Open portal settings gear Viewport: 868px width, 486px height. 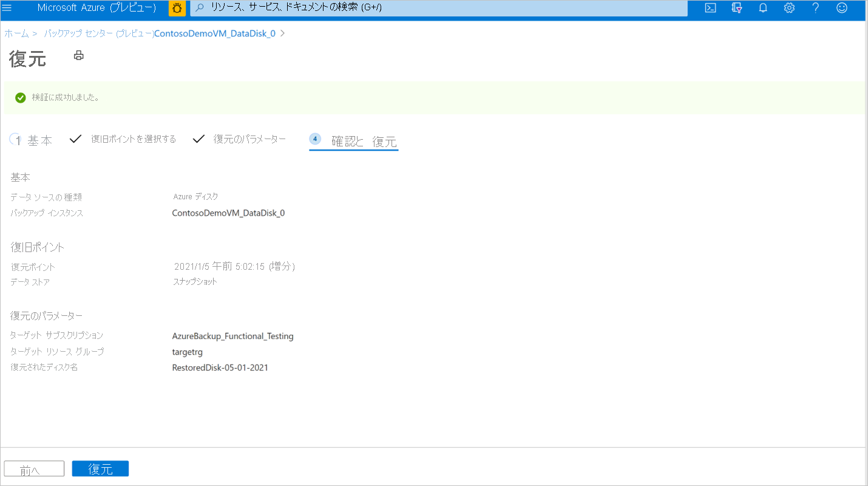789,8
